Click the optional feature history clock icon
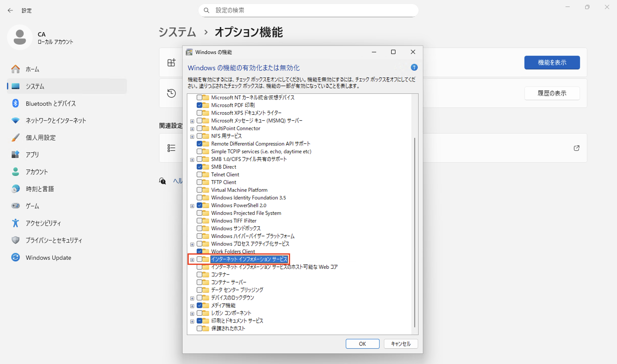This screenshot has height=364, width=617. (171, 93)
